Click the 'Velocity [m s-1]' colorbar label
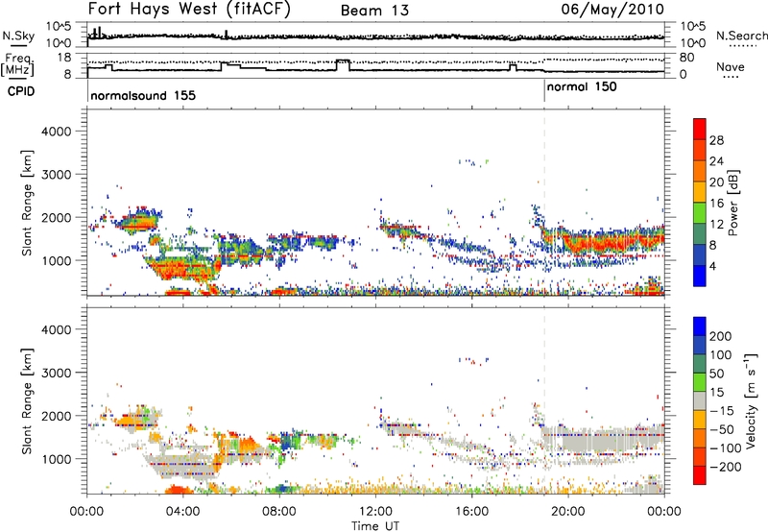The image size is (768, 532). (751, 401)
